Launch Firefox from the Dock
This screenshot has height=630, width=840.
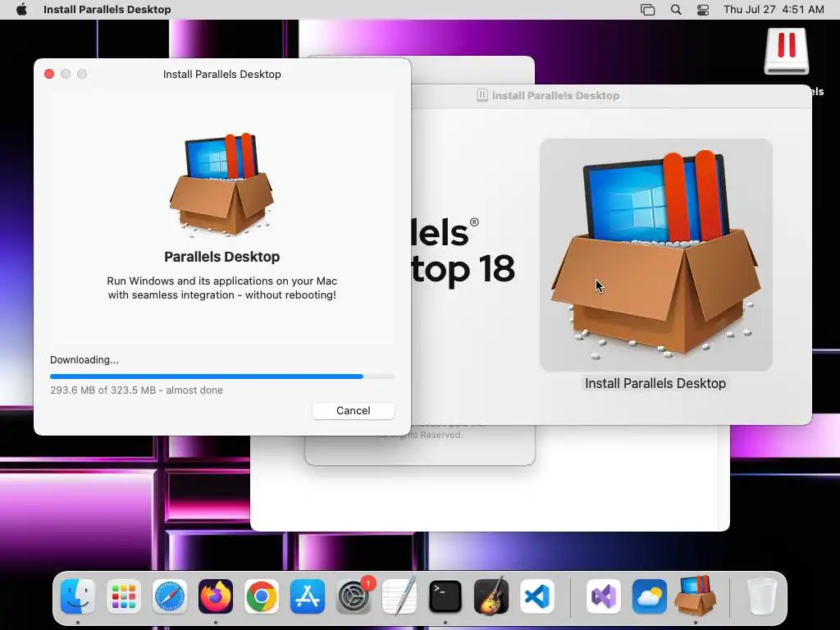point(216,596)
